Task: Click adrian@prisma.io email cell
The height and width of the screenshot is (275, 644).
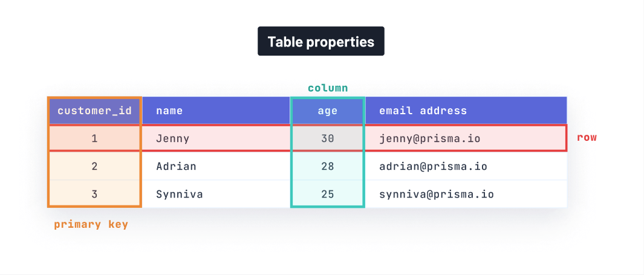Action: [x=466, y=166]
